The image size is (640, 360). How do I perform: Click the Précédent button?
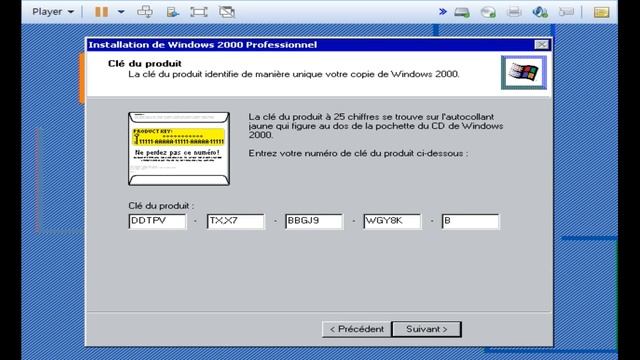click(356, 329)
